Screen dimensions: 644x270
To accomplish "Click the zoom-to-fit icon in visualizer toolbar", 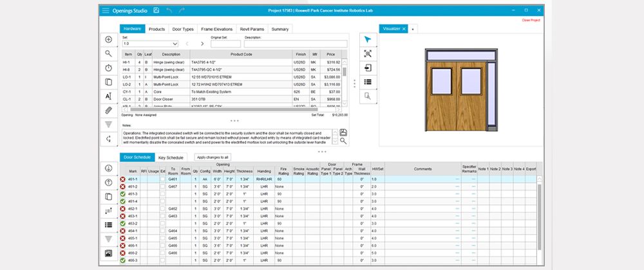I will pyautogui.click(x=367, y=54).
